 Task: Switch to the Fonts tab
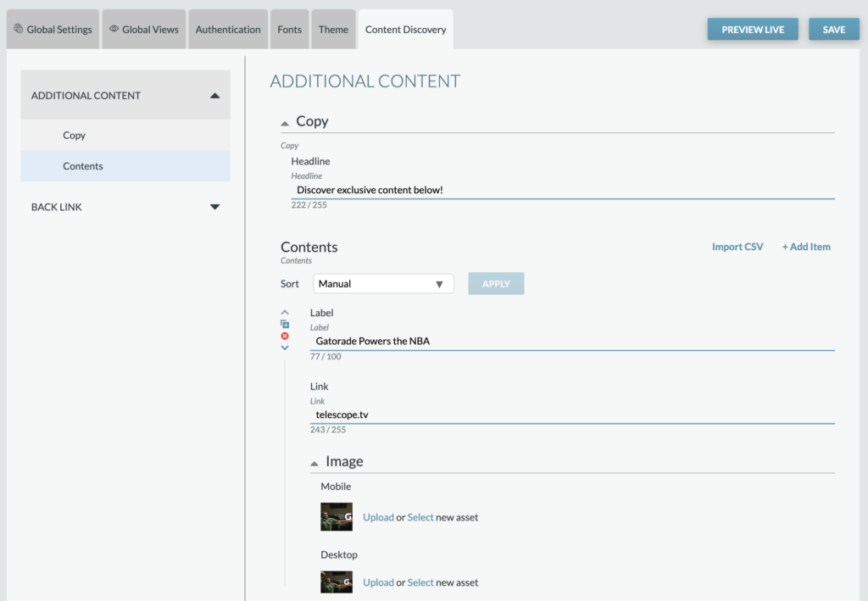coord(290,30)
